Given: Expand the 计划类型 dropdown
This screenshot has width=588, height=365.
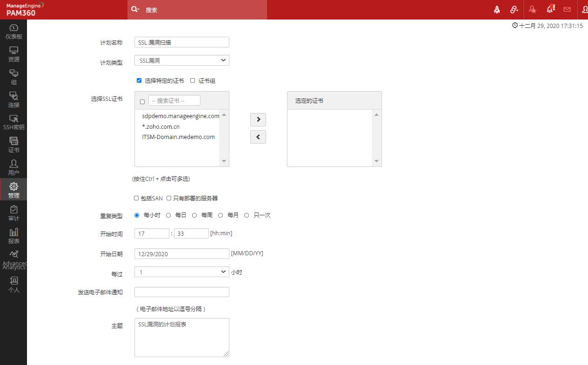Looking at the screenshot, I should pyautogui.click(x=181, y=60).
